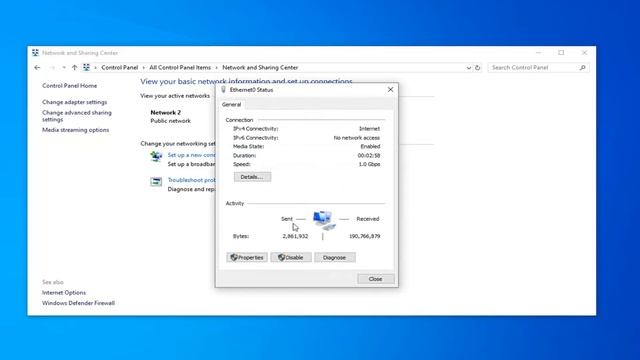Image resolution: width=640 pixels, height=360 pixels.
Task: Click the Diagnose button
Action: coord(335,258)
